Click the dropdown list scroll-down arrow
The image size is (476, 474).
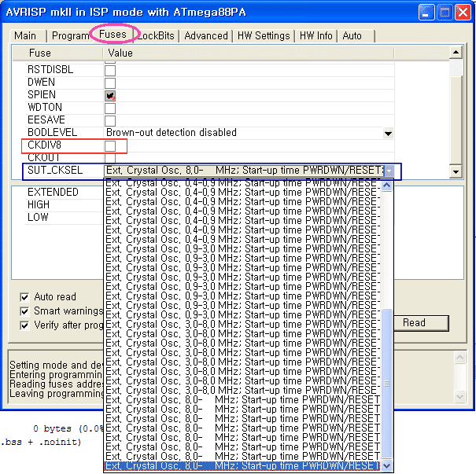coord(387,465)
